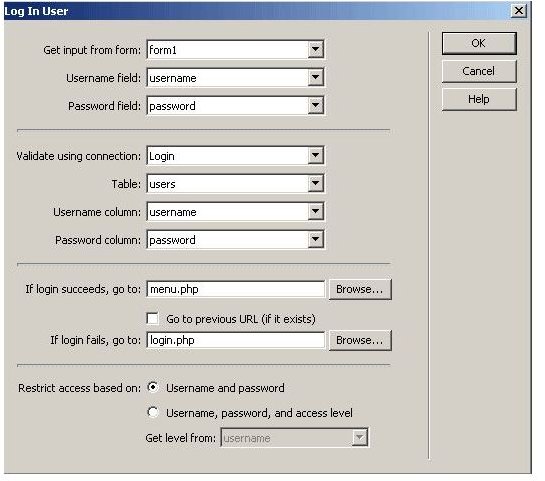Expand the Username field dropdown arrow
Screen dimensions: 545x481
316,77
